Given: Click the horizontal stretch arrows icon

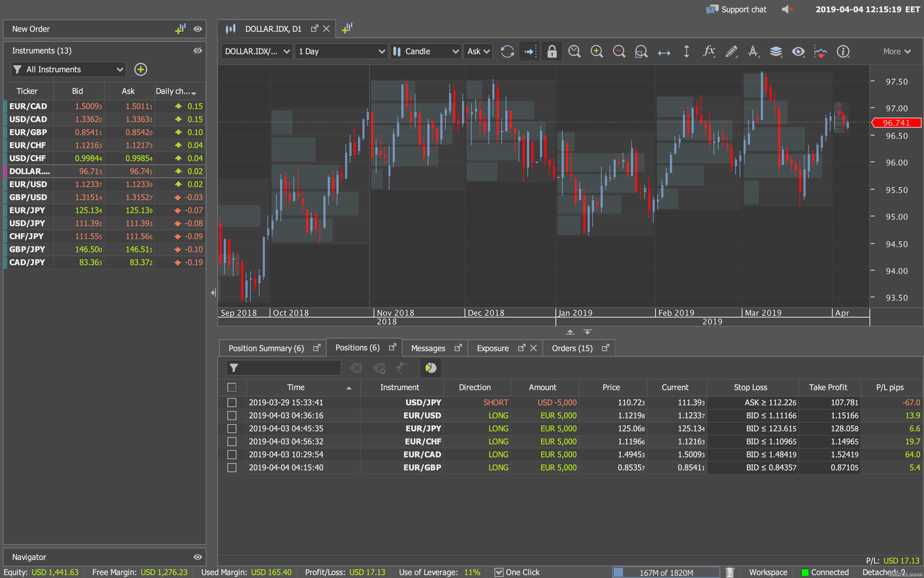Looking at the screenshot, I should pos(664,52).
